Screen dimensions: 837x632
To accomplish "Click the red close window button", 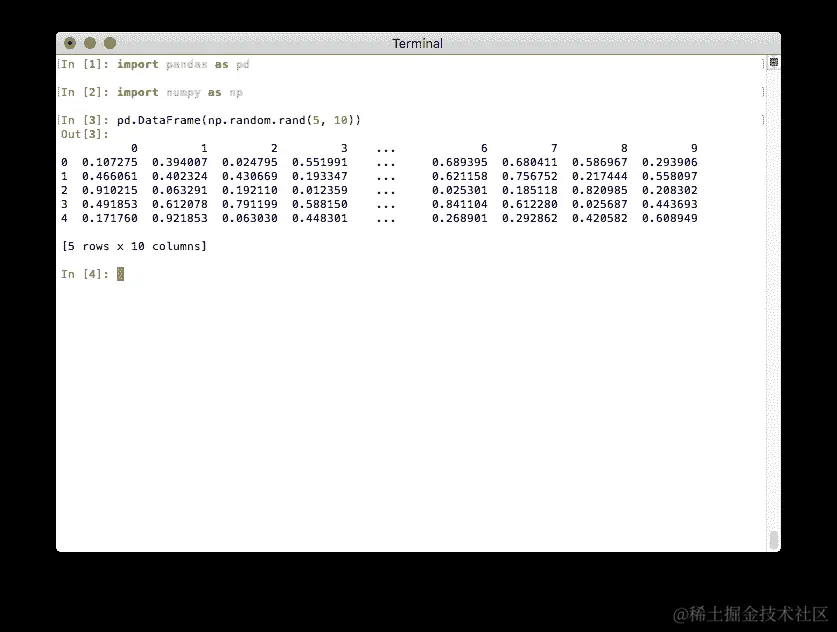I will [70, 43].
